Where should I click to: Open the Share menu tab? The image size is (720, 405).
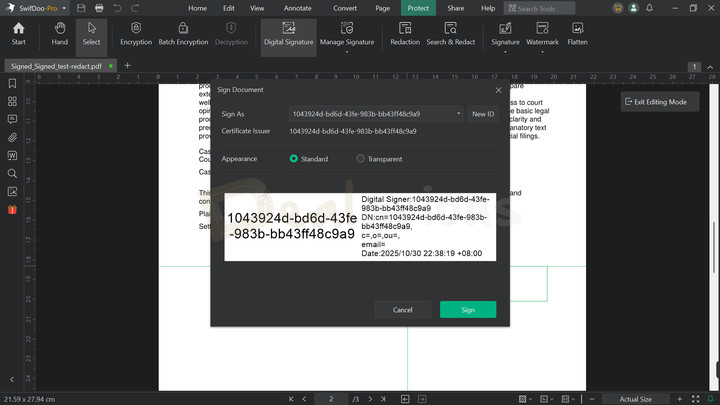456,8
